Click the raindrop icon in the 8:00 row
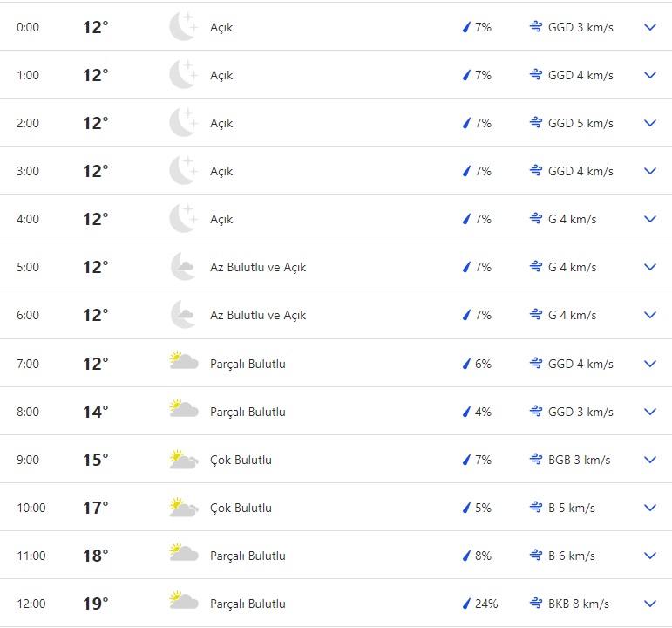 (x=467, y=412)
